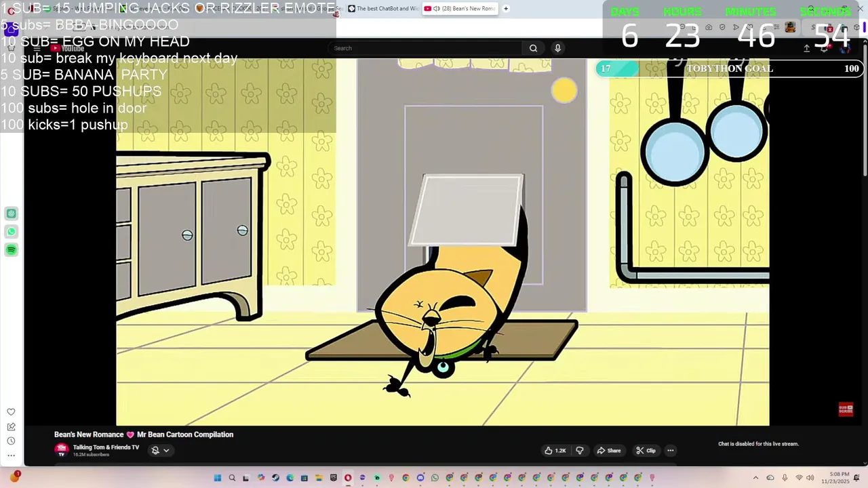Open heart bookmarks icon in sidebar
The height and width of the screenshot is (488, 868).
pos(12,412)
